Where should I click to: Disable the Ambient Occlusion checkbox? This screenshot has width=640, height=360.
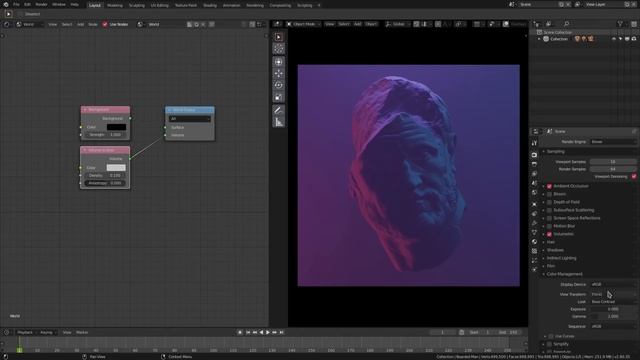[x=549, y=186]
